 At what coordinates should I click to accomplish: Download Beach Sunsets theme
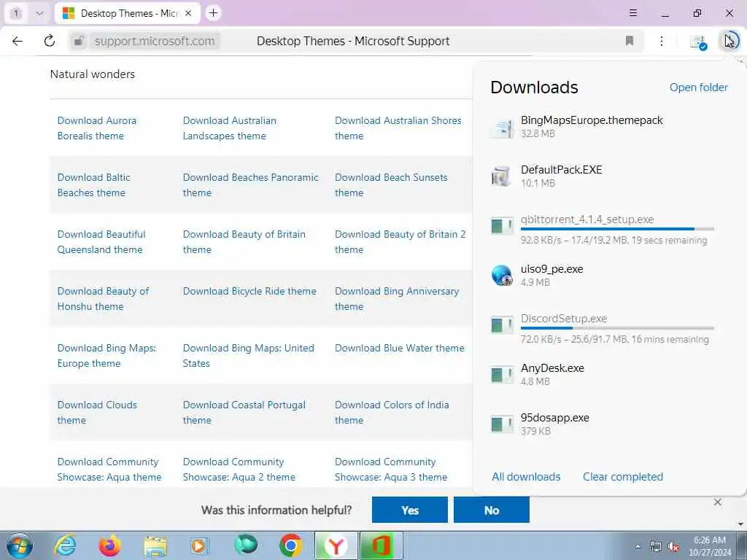(391, 184)
